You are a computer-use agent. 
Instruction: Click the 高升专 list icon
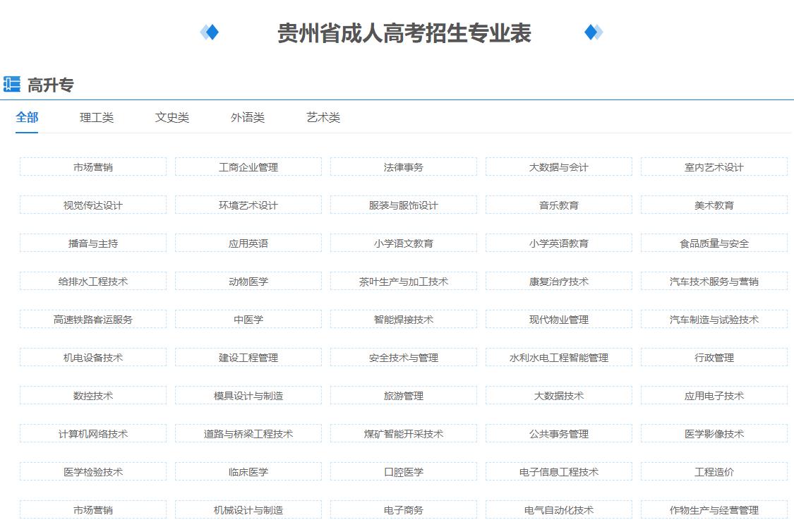coord(11,85)
